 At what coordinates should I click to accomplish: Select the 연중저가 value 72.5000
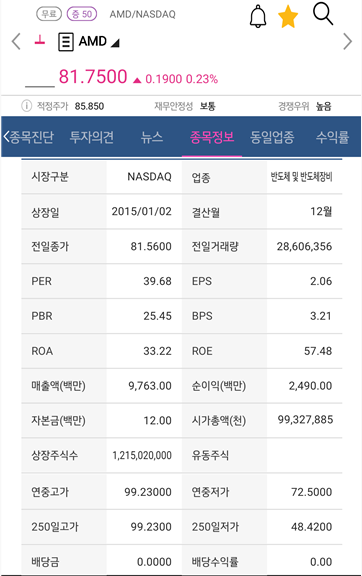click(x=312, y=492)
